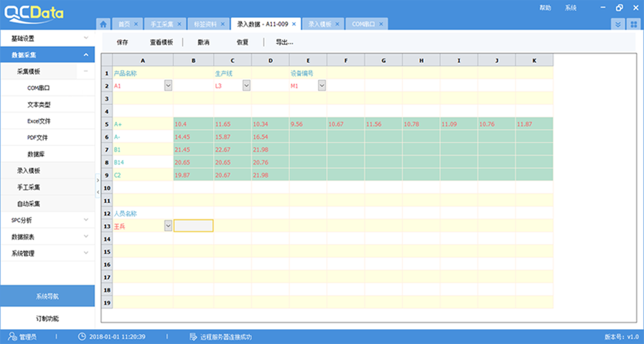Click the remote server connection status icon
The height and width of the screenshot is (344, 644).
click(193, 337)
